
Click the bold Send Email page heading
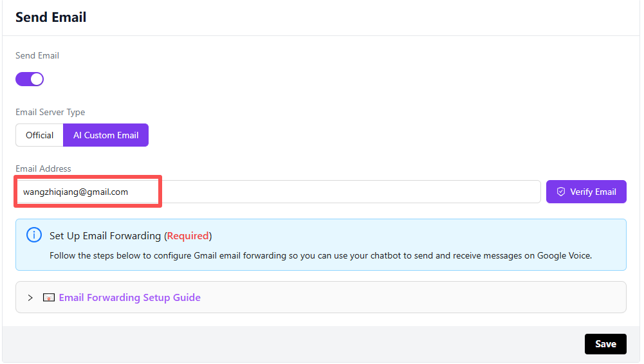(x=51, y=17)
